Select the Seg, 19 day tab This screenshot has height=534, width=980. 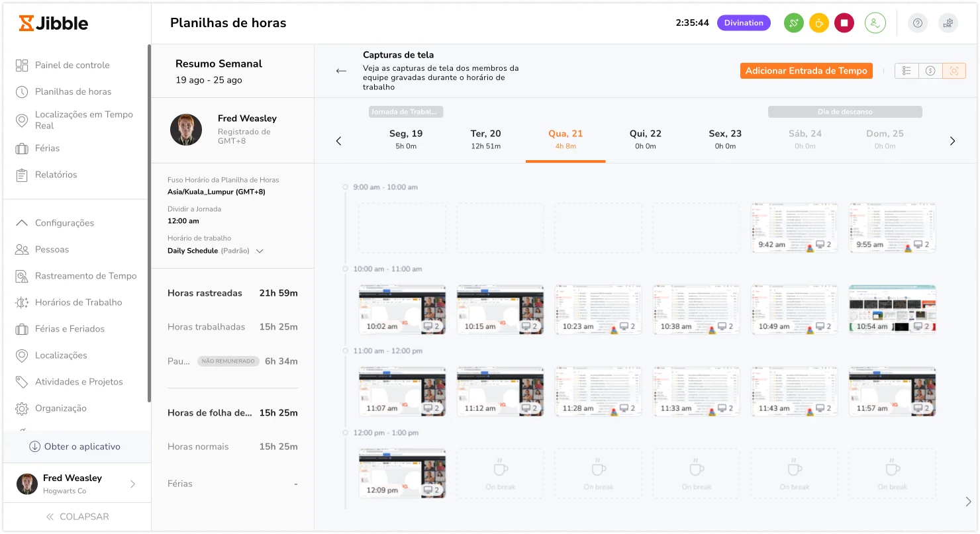pyautogui.click(x=406, y=139)
